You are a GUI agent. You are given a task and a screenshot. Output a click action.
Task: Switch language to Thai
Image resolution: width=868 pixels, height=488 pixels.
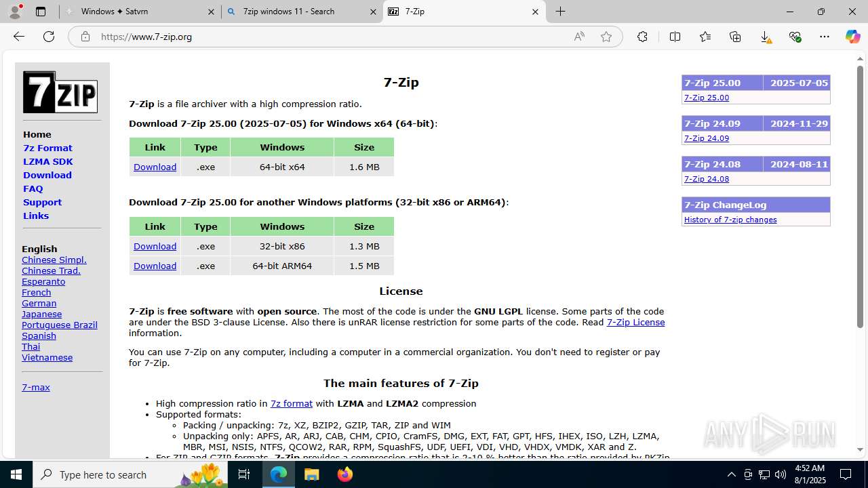pos(31,346)
